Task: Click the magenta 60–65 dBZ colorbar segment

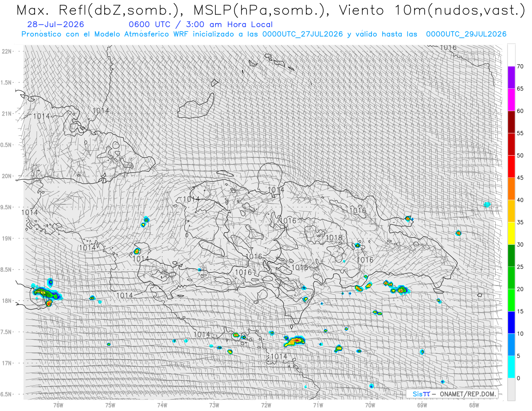Action: [x=511, y=100]
